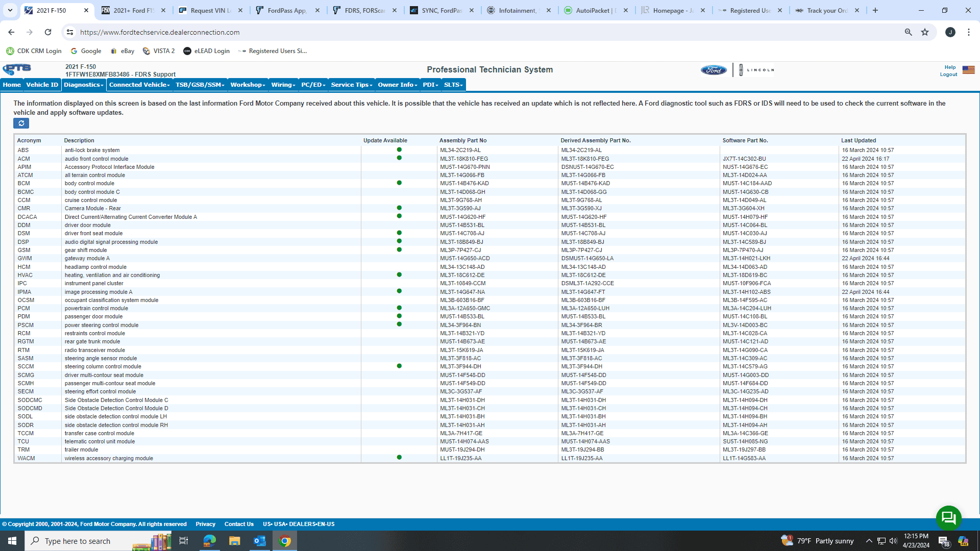Open the TSB/GSB/SSM dropdown menu

200,85
